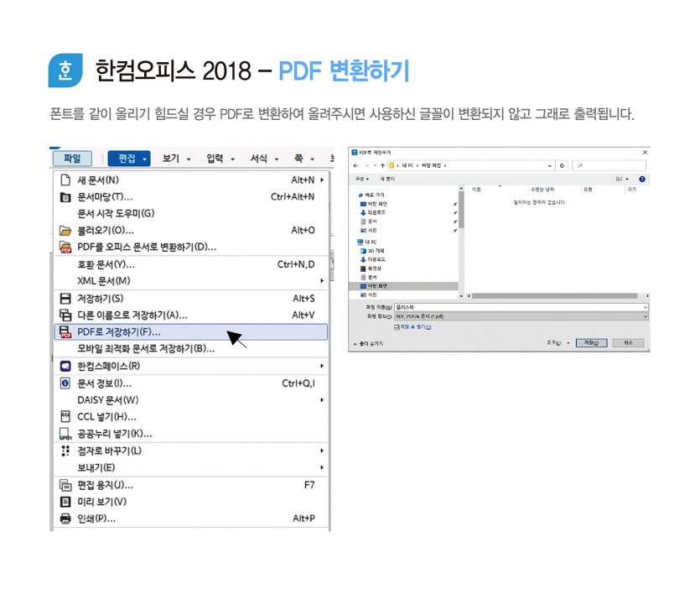Click the PDF로 저장하기 icon
The width and height of the screenshot is (700, 594).
65,332
